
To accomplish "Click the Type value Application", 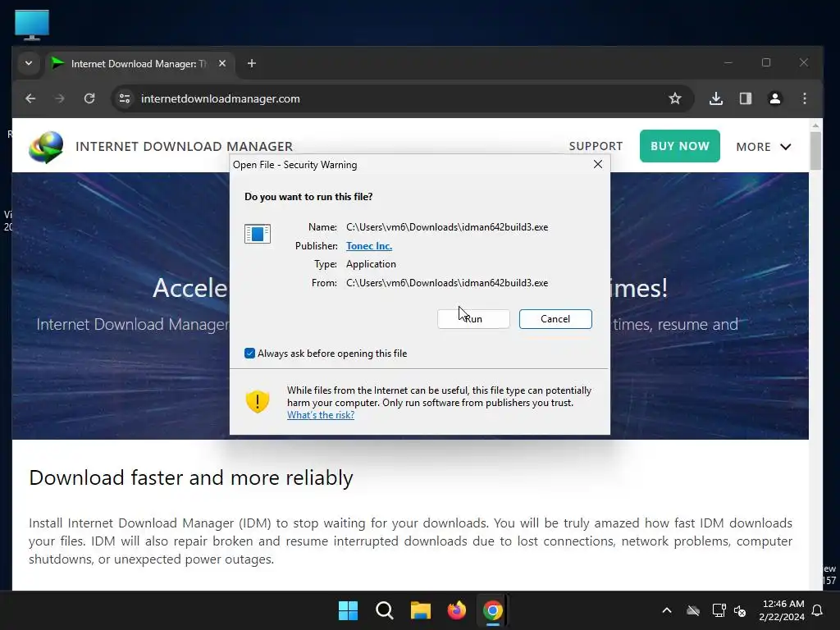I will (x=371, y=264).
